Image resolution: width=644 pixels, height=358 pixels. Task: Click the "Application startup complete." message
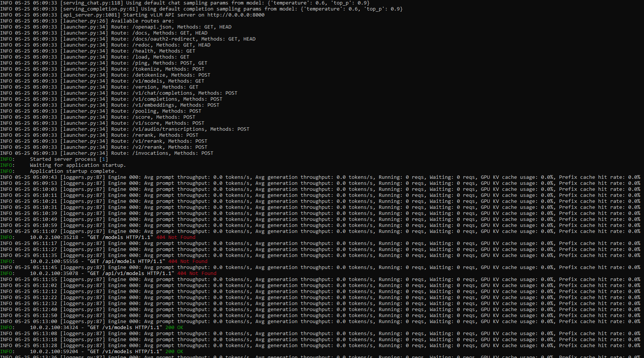[x=73, y=171]
